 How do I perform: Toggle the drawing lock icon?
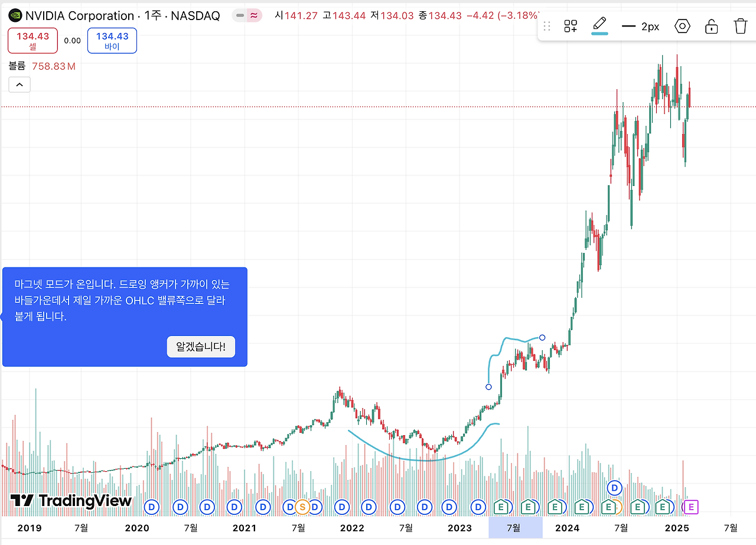pyautogui.click(x=711, y=25)
